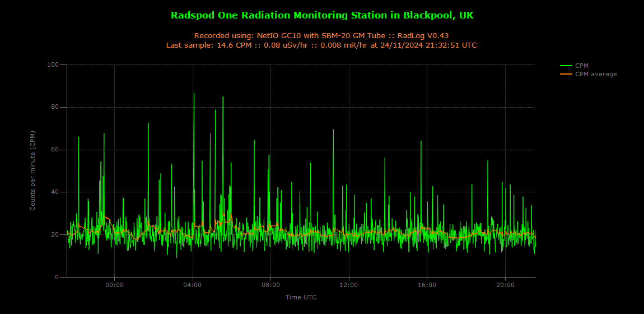Click the 'Time UTC' axis label
The height and width of the screenshot is (314, 644).
pyautogui.click(x=301, y=297)
